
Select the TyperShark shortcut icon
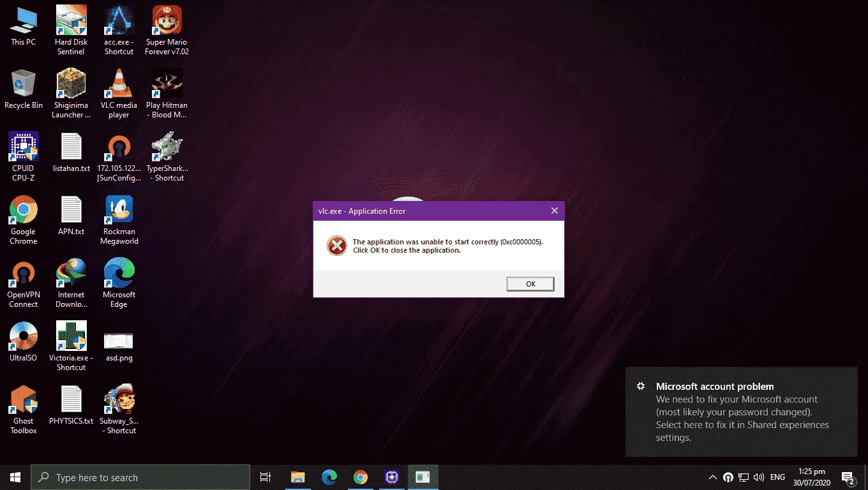[x=167, y=157]
